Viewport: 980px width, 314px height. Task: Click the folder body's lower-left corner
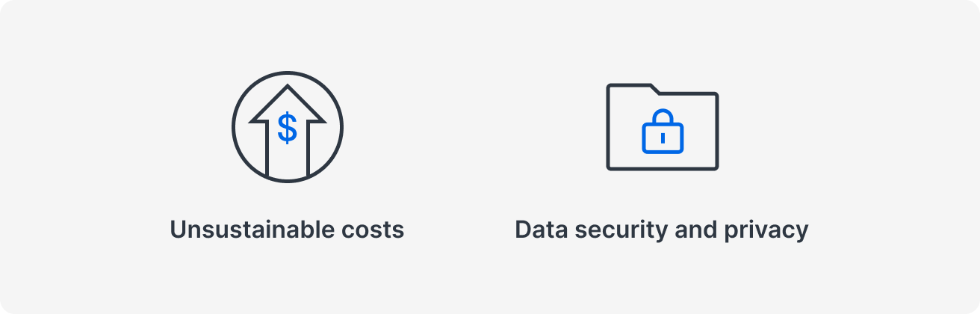(610, 166)
